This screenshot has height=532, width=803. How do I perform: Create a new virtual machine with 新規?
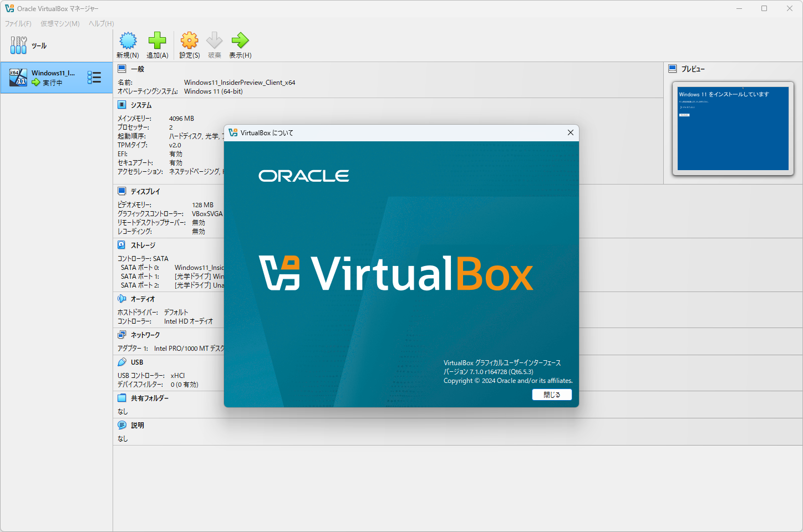[x=128, y=42]
